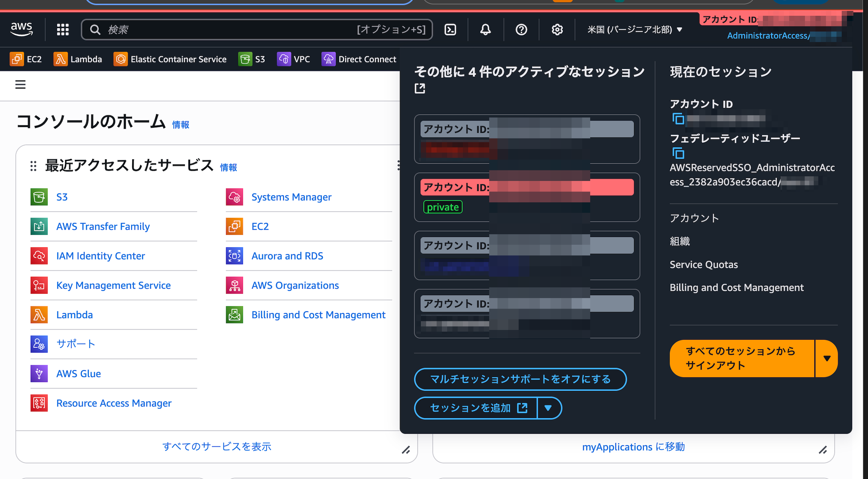
Task: Switch to the third account session card
Action: coord(527,255)
